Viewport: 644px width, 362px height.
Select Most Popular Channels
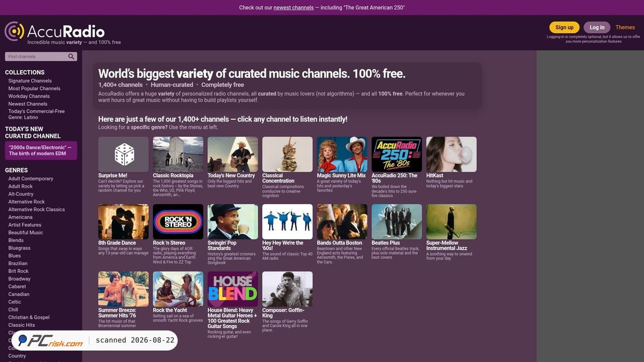point(34,88)
